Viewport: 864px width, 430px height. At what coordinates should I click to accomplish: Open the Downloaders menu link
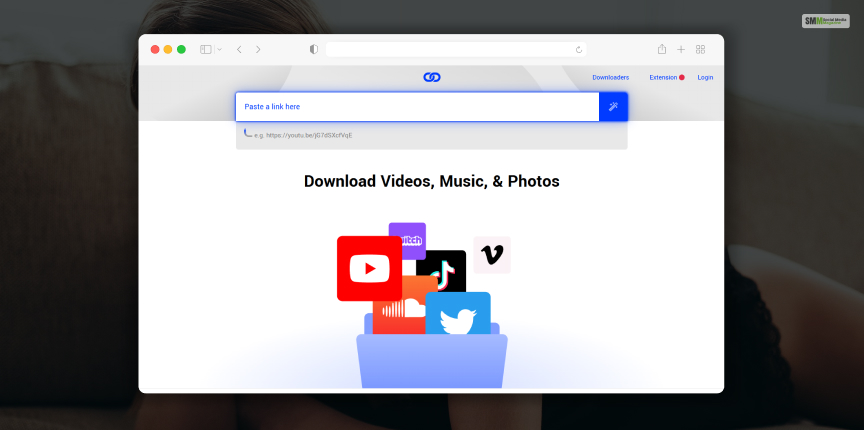[x=611, y=78]
